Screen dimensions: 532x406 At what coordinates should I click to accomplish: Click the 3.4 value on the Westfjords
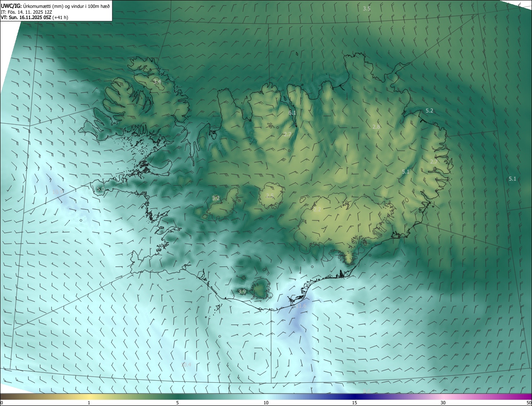(157, 81)
